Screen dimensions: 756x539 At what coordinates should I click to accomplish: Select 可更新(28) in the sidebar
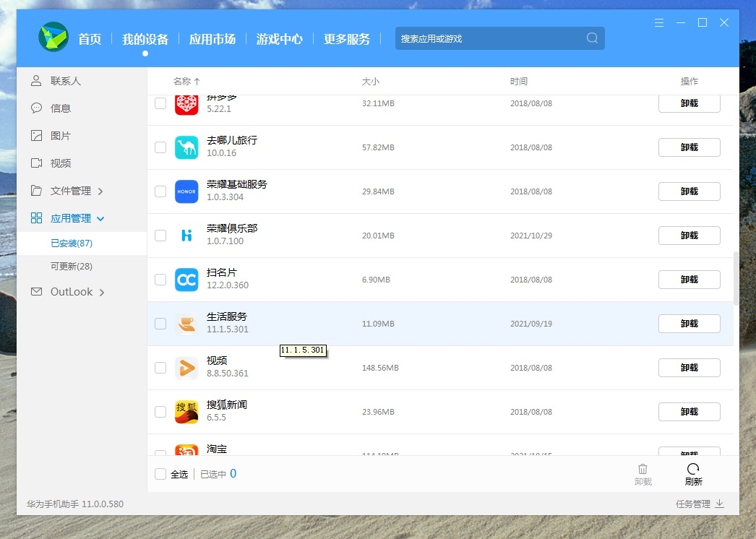click(x=72, y=266)
